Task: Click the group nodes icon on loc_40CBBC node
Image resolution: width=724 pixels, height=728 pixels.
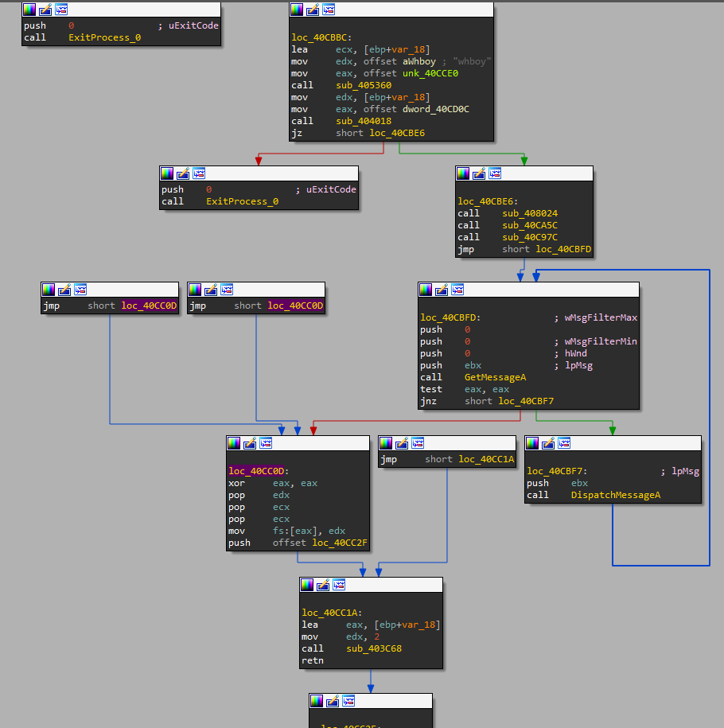Action: pos(329,10)
